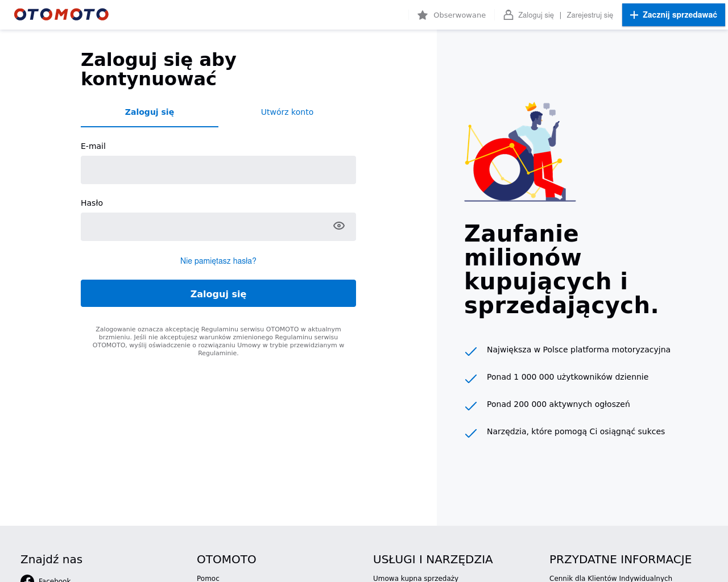Focus the Hasło password field

pos(205,227)
